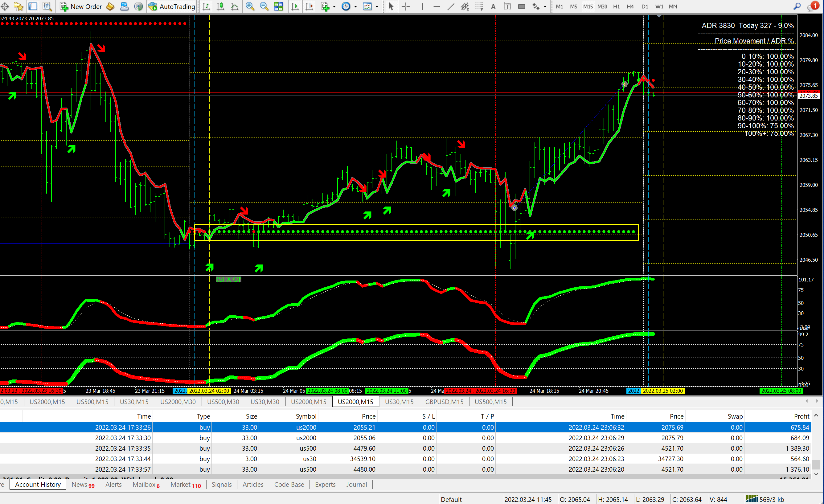Open the periodicity clock dropdown arrow
This screenshot has height=504, width=824.
355,6
